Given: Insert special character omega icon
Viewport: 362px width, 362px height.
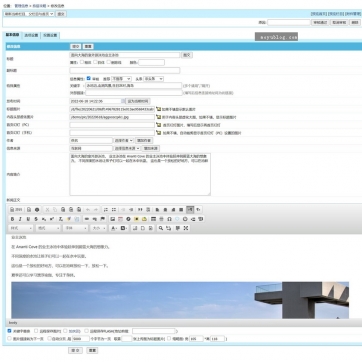Looking at the screenshot, I should 169,219.
